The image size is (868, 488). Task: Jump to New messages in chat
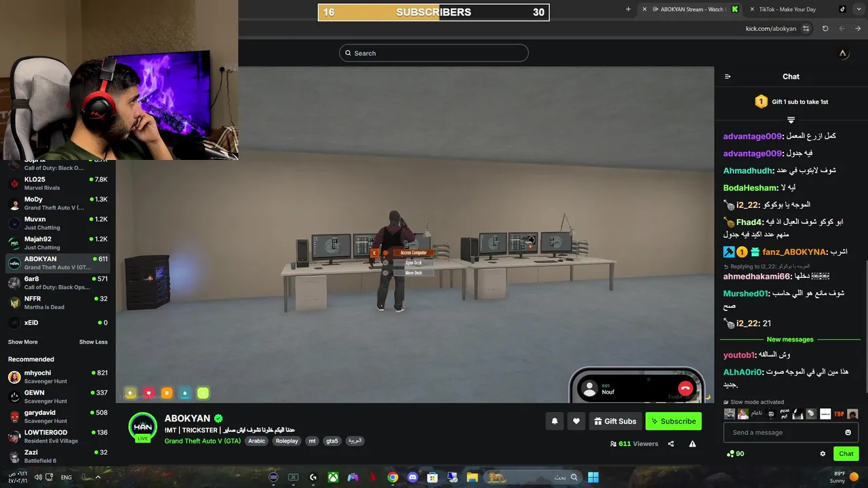coord(790,339)
